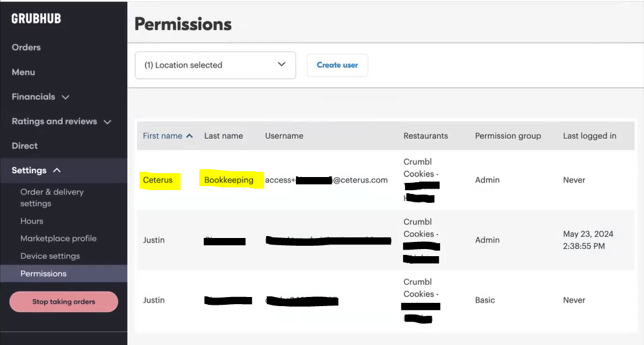Select Justin in the Admin row
Image resolution: width=644 pixels, height=345 pixels.
click(154, 240)
